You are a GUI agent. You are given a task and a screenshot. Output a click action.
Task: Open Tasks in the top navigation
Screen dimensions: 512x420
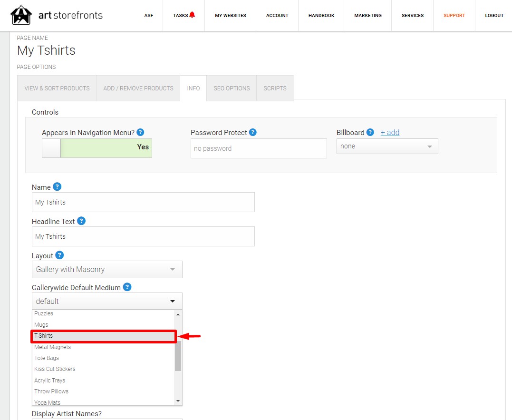point(180,15)
